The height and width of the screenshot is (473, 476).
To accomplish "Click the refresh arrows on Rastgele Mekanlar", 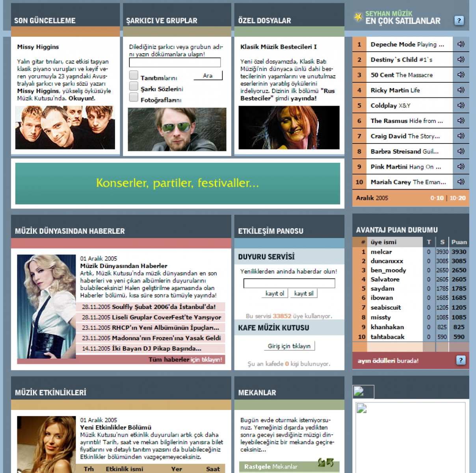I will [x=325, y=463].
